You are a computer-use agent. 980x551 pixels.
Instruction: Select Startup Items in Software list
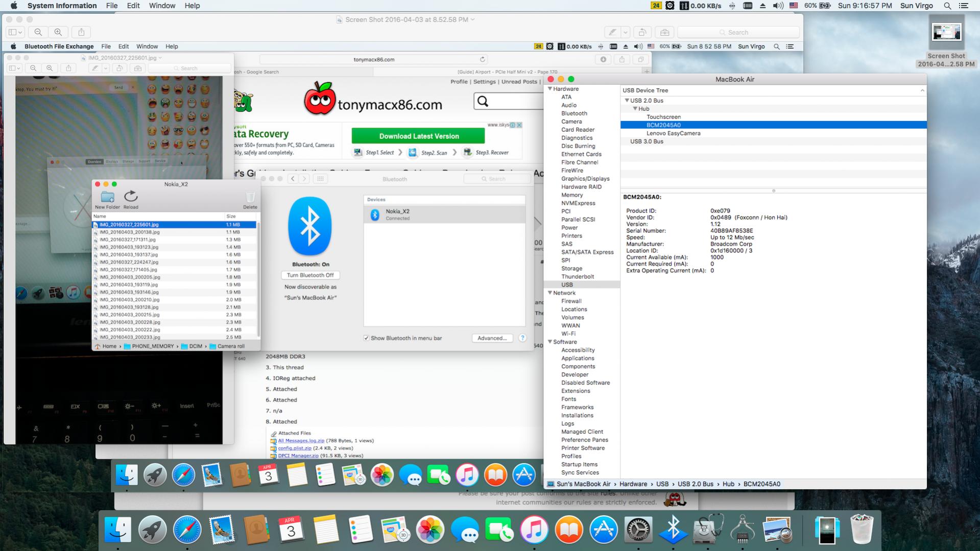coord(579,465)
